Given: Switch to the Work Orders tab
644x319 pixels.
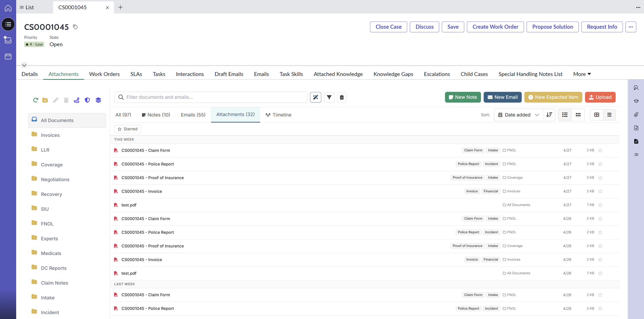Looking at the screenshot, I should (x=104, y=74).
